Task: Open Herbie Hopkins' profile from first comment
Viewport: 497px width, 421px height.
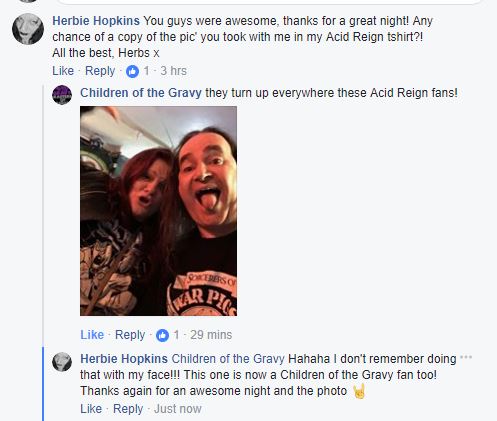Action: point(96,21)
